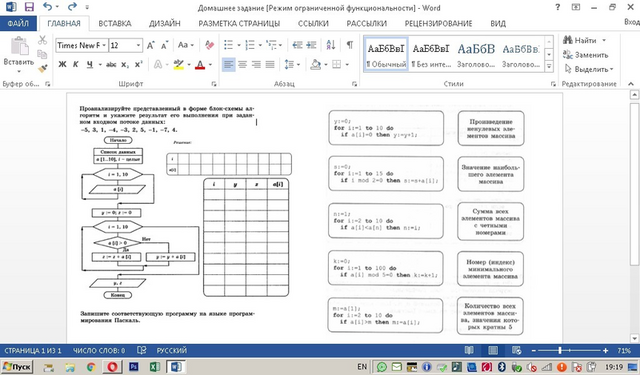640x375 pixels.
Task: Expand the font size 12 dropdown
Action: click(138, 45)
